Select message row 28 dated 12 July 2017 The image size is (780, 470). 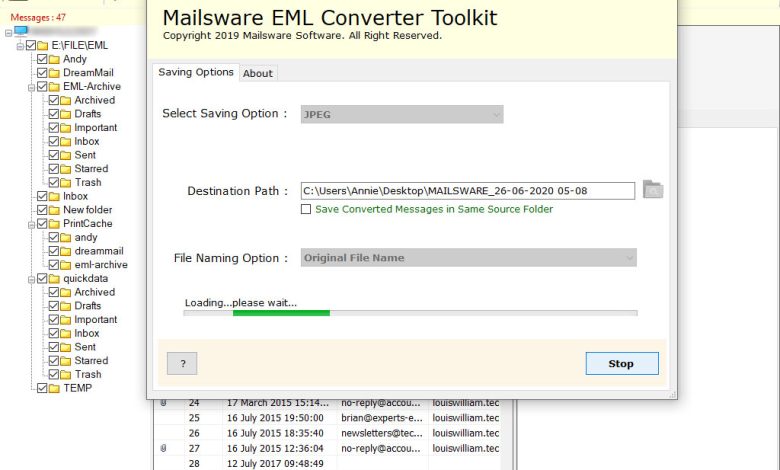(x=327, y=464)
